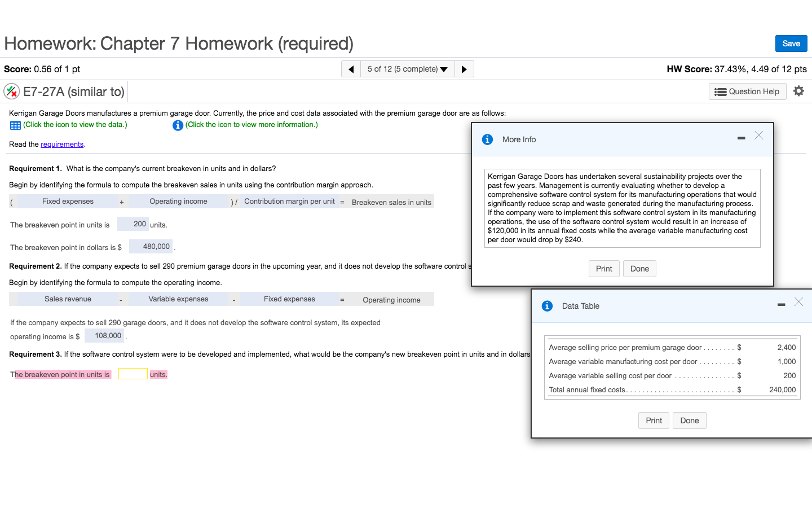Click the 1,000 variable manufacturing cost value
The width and height of the screenshot is (812, 508).
tap(787, 362)
